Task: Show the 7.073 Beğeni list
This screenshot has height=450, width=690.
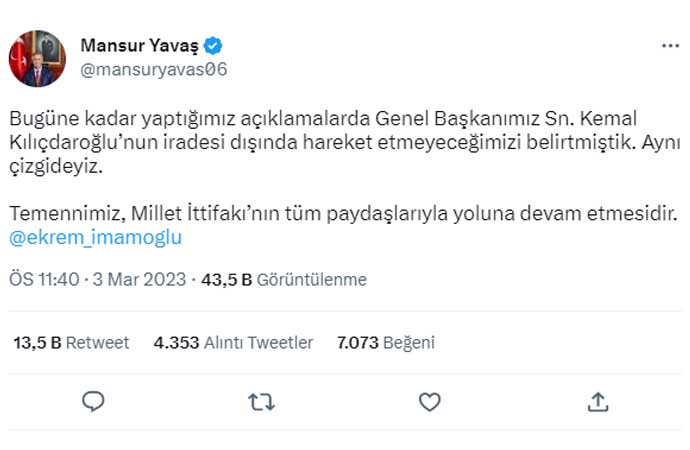Action: [x=385, y=342]
